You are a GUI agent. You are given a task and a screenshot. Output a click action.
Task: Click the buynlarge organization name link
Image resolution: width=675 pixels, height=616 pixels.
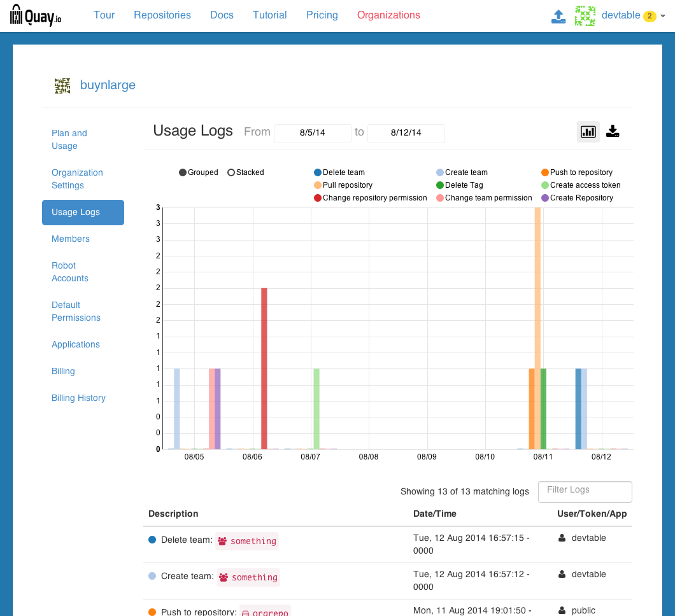tap(108, 85)
